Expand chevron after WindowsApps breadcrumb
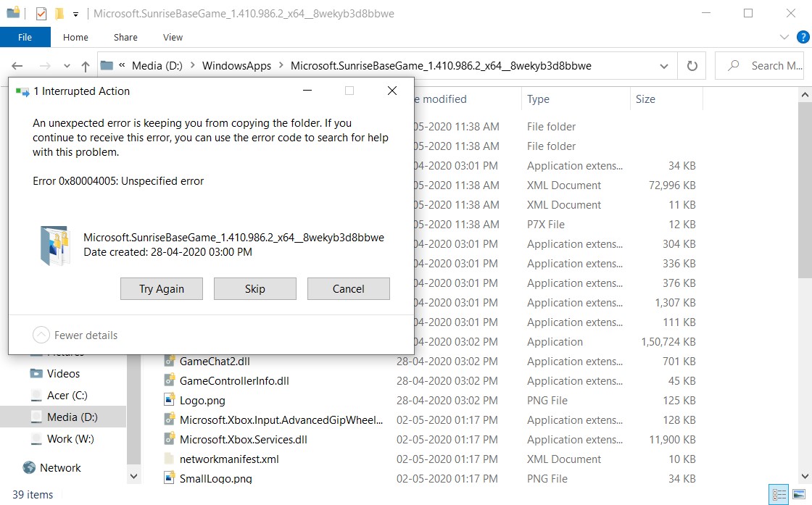Screen dimensions: 812x505 click(x=281, y=66)
